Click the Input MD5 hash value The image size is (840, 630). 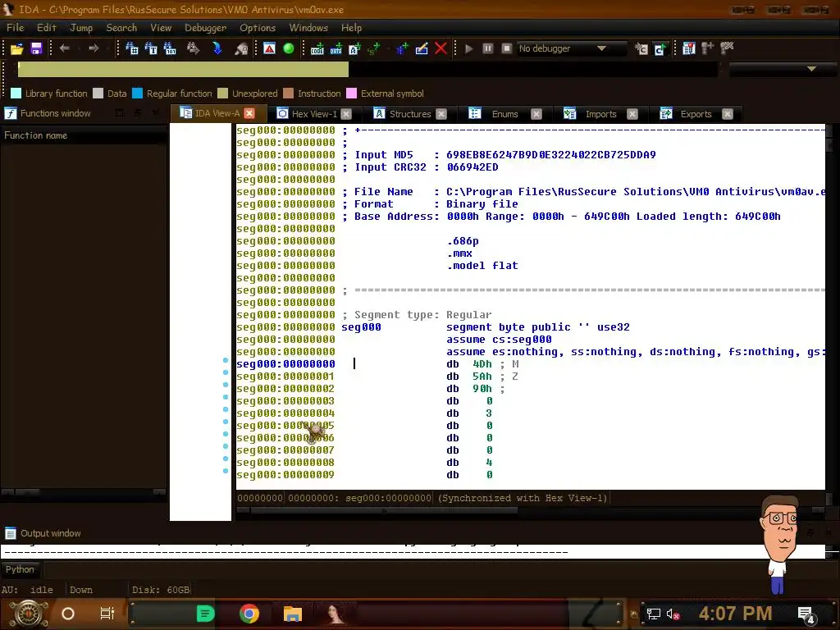click(x=550, y=155)
